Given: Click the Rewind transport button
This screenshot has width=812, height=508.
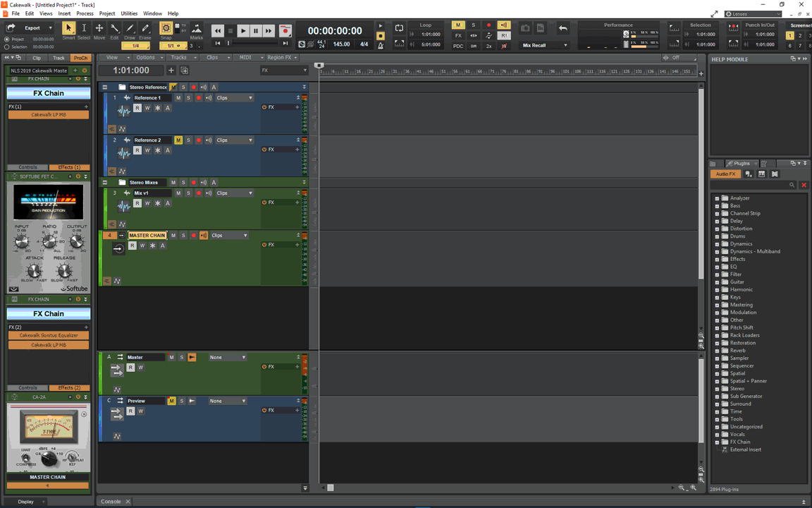Looking at the screenshot, I should tap(218, 31).
